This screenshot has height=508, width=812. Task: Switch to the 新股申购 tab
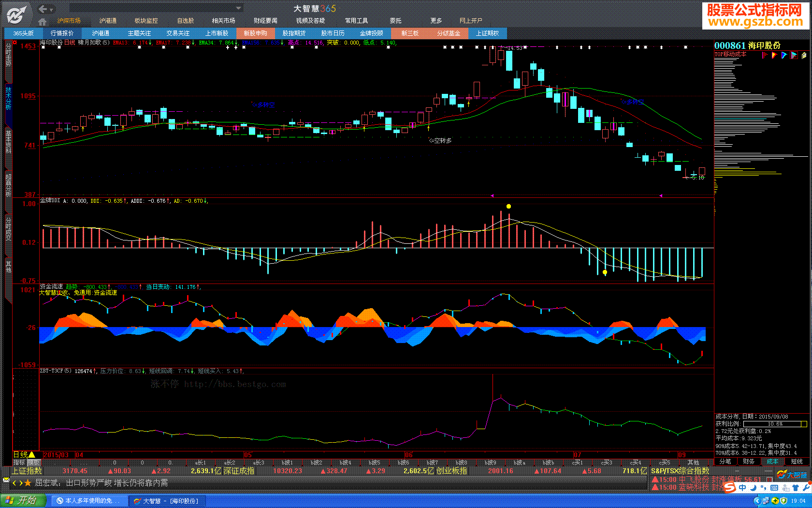255,33
